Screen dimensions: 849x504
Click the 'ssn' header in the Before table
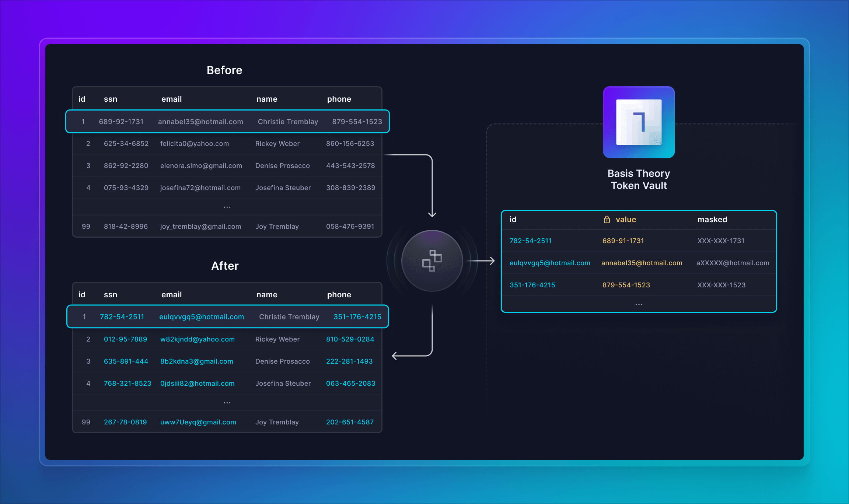(111, 99)
